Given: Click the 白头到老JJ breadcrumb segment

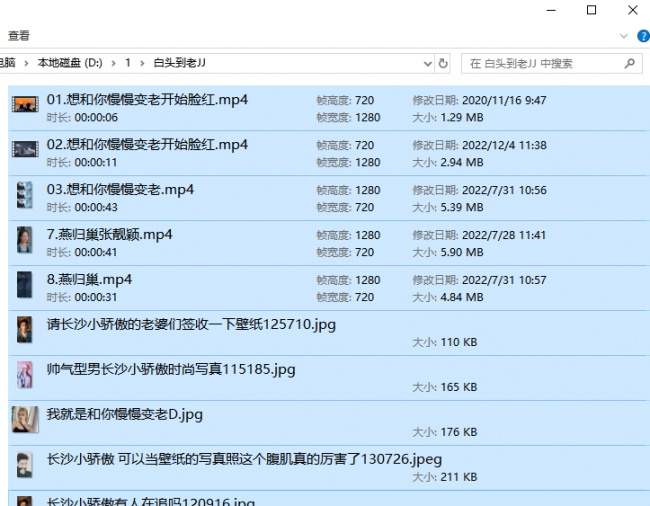Looking at the screenshot, I should [x=179, y=63].
